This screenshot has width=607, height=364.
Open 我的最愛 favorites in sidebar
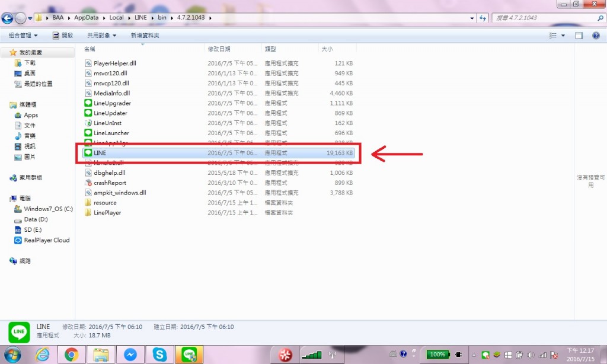(31, 52)
